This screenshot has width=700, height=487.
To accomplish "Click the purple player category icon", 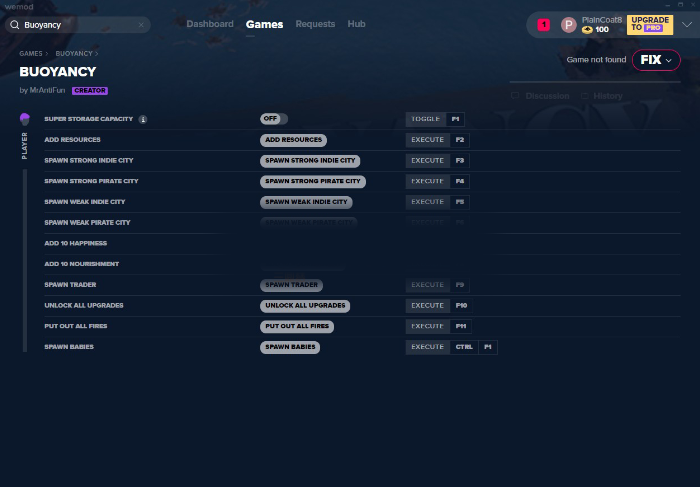I will click(x=25, y=119).
